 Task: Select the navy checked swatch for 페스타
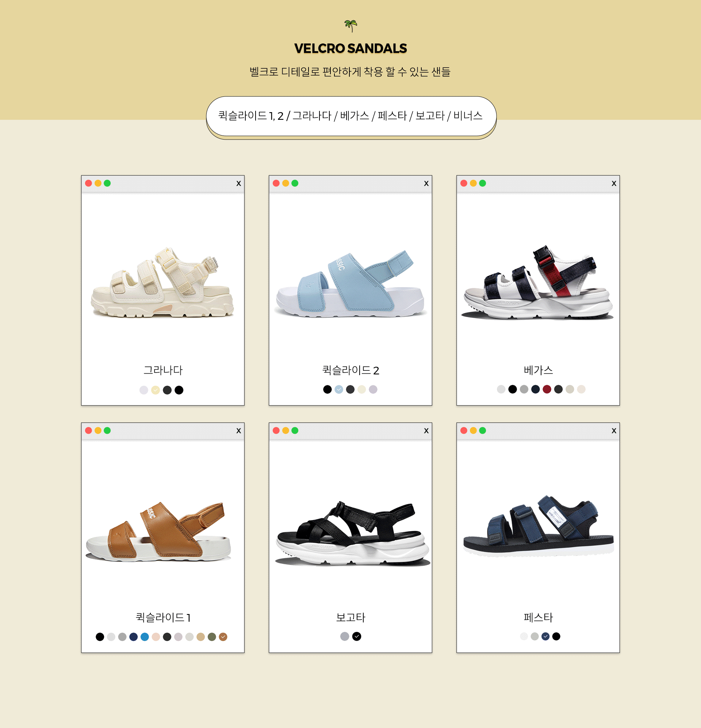pyautogui.click(x=545, y=636)
